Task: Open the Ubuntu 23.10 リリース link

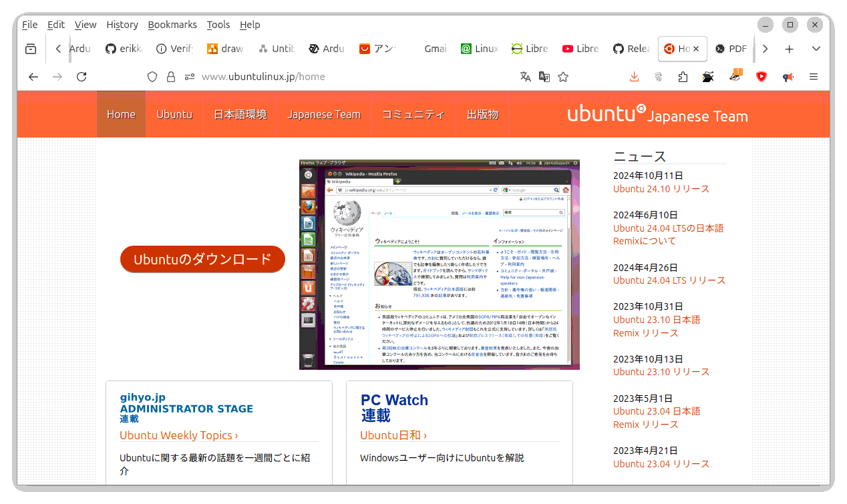Action: click(661, 372)
